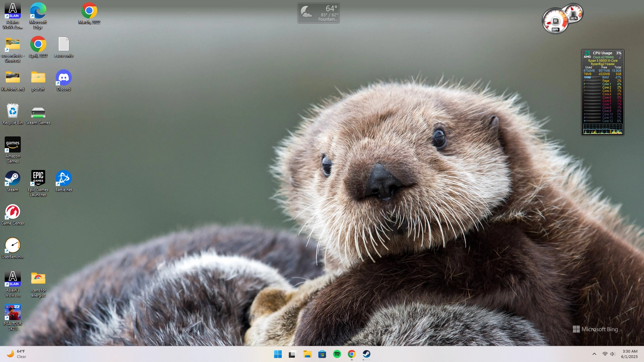The width and height of the screenshot is (644, 362).
Task: Open the taskbar weather widget showing 64°F
Action: click(17, 354)
